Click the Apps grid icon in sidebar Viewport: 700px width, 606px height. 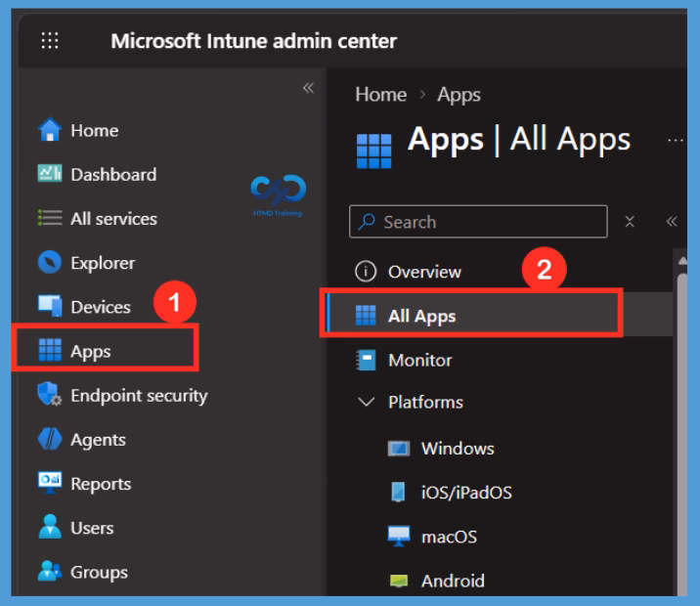(50, 349)
